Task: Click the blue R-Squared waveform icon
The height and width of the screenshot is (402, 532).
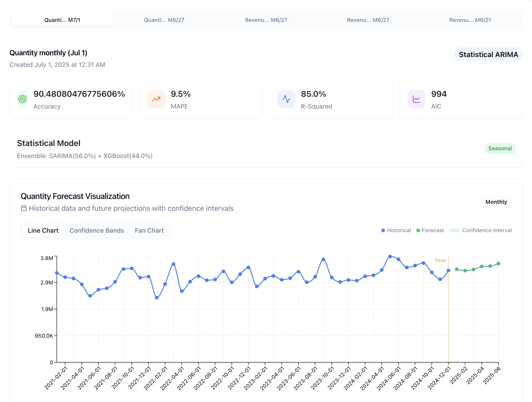Action: coord(286,99)
